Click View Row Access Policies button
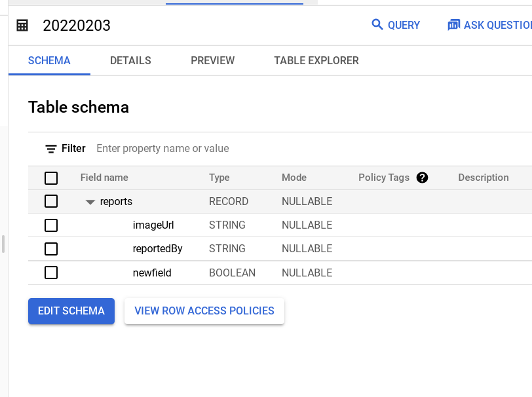The image size is (532, 397). click(204, 311)
